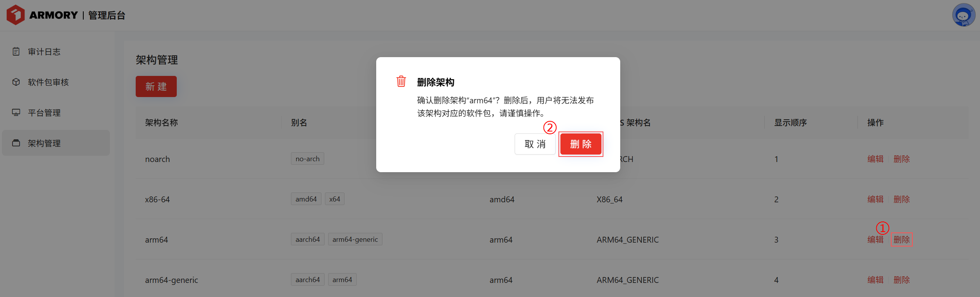Click the 显示顺序 column header
980x297 pixels.
(x=790, y=122)
